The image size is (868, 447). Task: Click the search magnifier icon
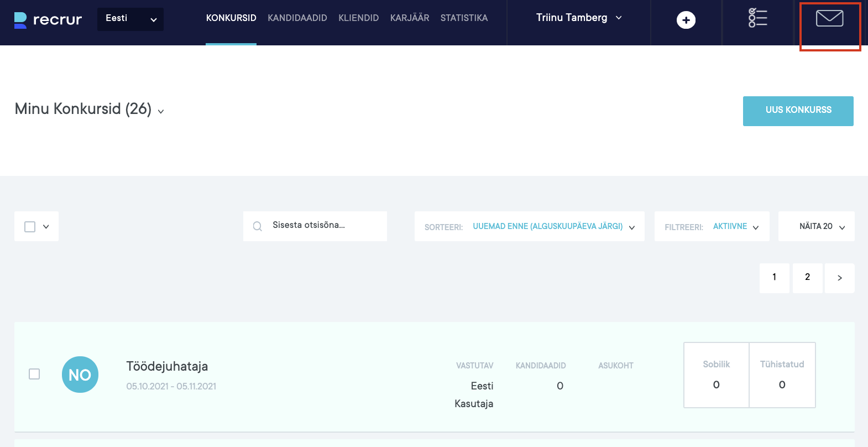coord(258,226)
